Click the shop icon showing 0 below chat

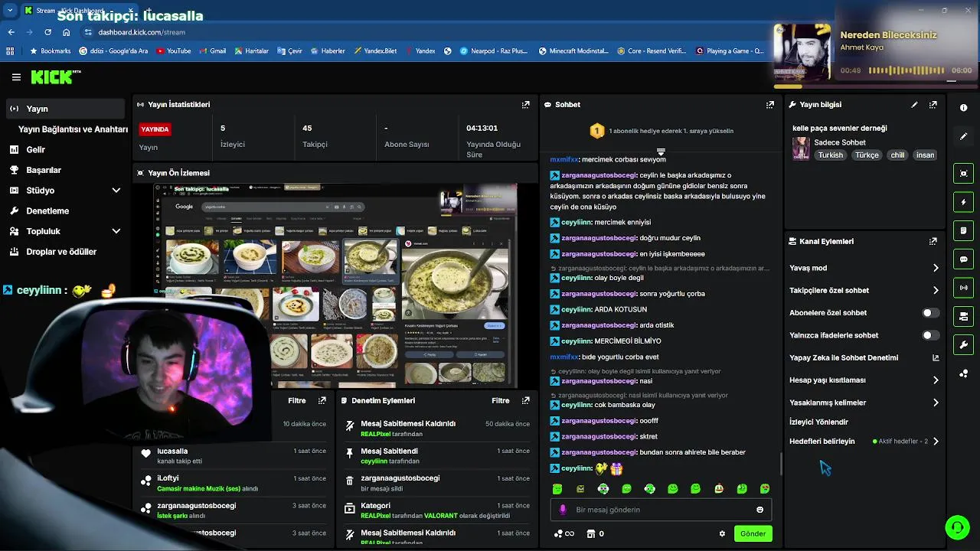(x=594, y=534)
